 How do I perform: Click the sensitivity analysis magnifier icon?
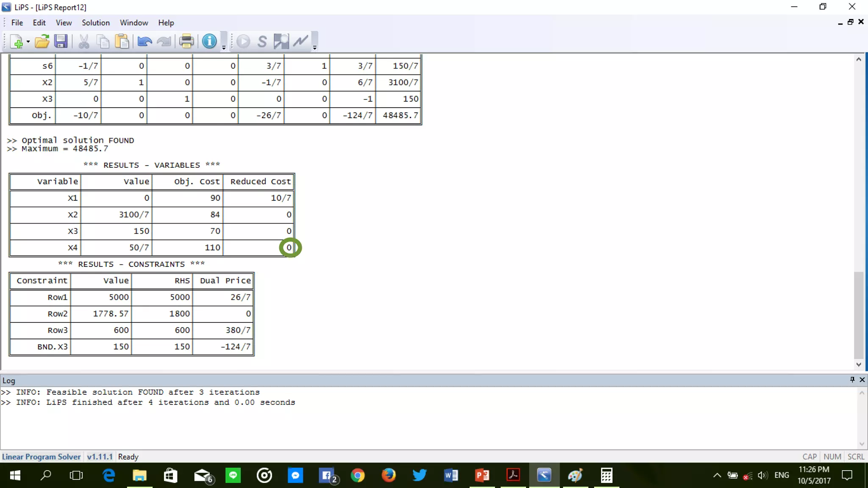pos(281,42)
